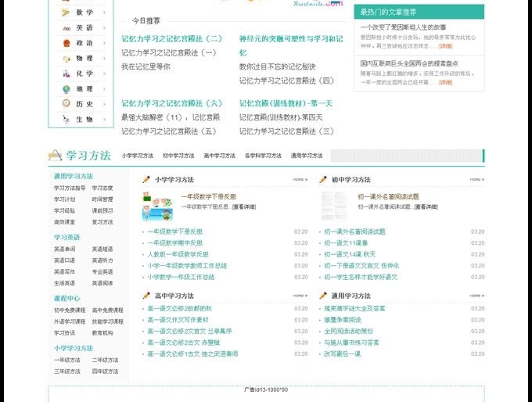Open list item 初一学生怎样才能学好语文

pyautogui.click(x=361, y=277)
